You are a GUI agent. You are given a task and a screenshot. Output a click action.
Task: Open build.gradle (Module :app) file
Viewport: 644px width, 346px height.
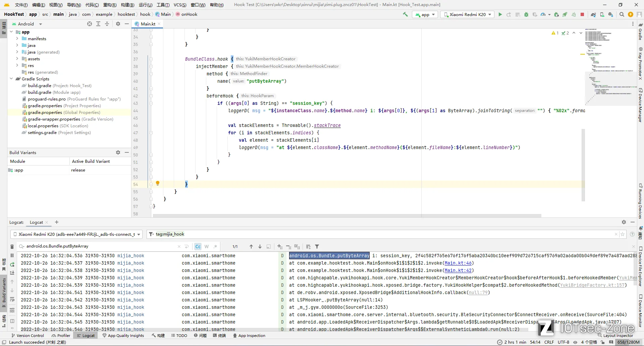[54, 92]
